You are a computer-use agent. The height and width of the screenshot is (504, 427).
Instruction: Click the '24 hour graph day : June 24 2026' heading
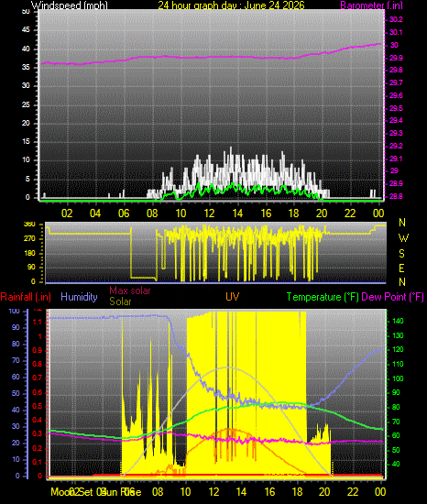coord(231,5)
